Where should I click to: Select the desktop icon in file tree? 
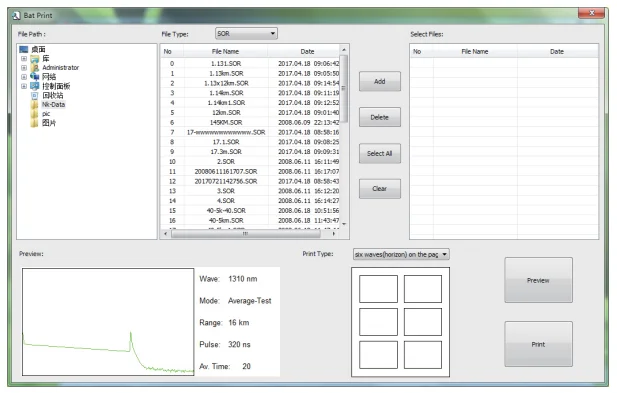pyautogui.click(x=24, y=49)
